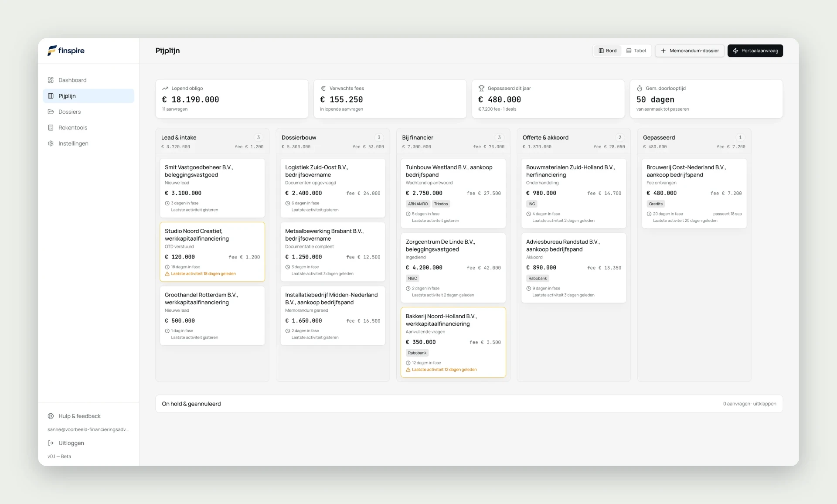Click the ING tag
Image resolution: width=837 pixels, height=504 pixels.
(x=532, y=204)
